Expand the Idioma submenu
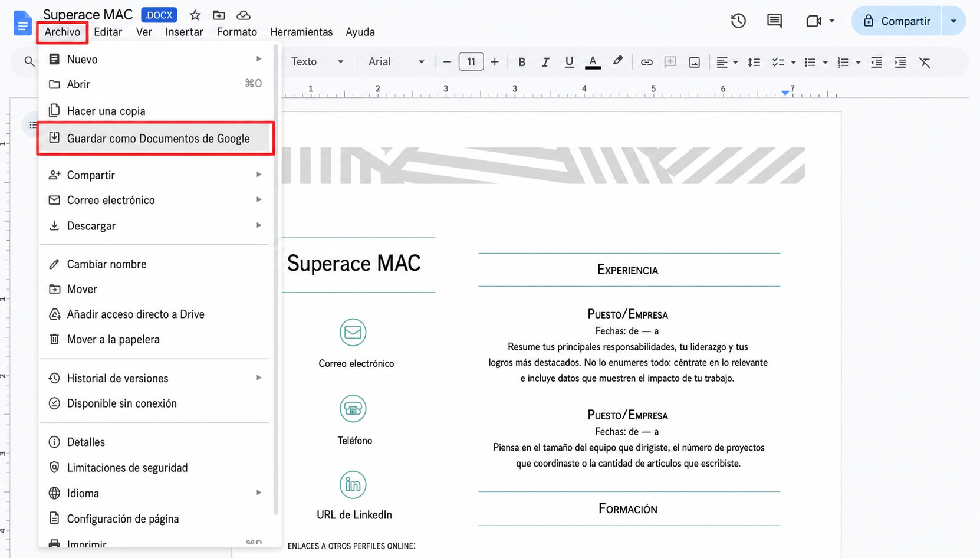Viewport: 980px width, 558px height. coord(155,493)
